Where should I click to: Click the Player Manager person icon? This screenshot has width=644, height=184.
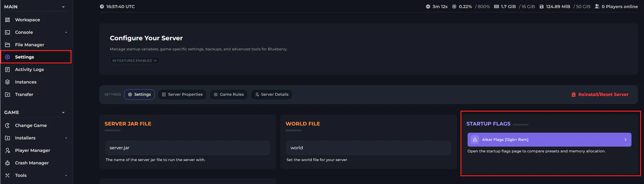(x=7, y=151)
